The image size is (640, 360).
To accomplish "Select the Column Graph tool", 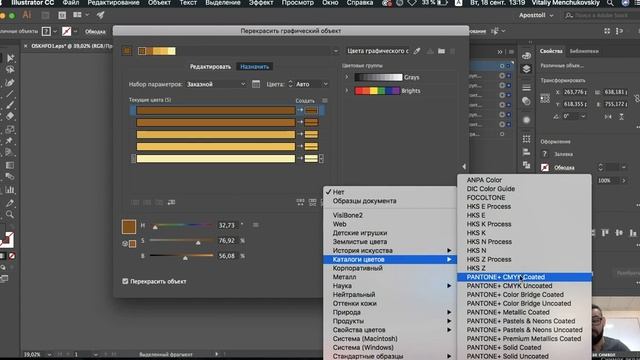I will click(10, 190).
